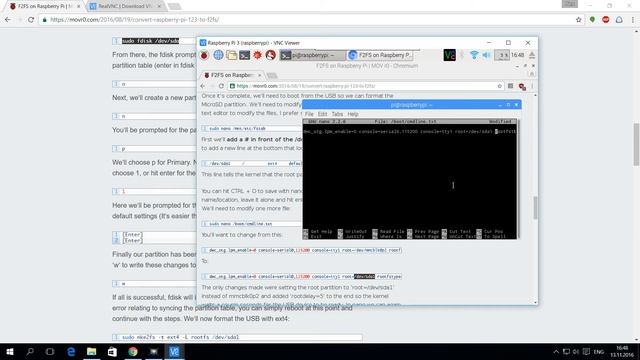Click the 'sudo fdisk /dev/sda' code line

coord(150,41)
